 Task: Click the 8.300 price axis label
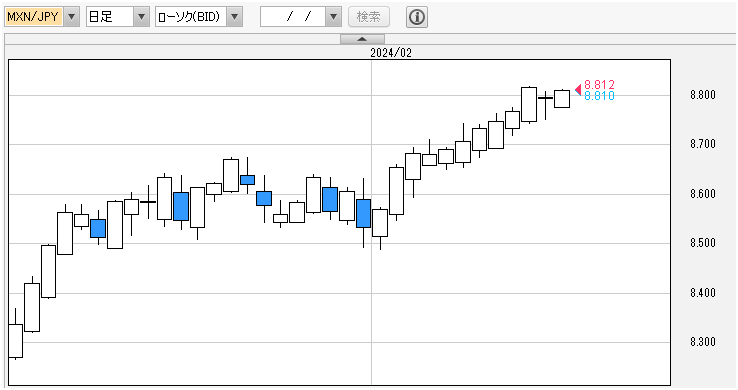(703, 342)
